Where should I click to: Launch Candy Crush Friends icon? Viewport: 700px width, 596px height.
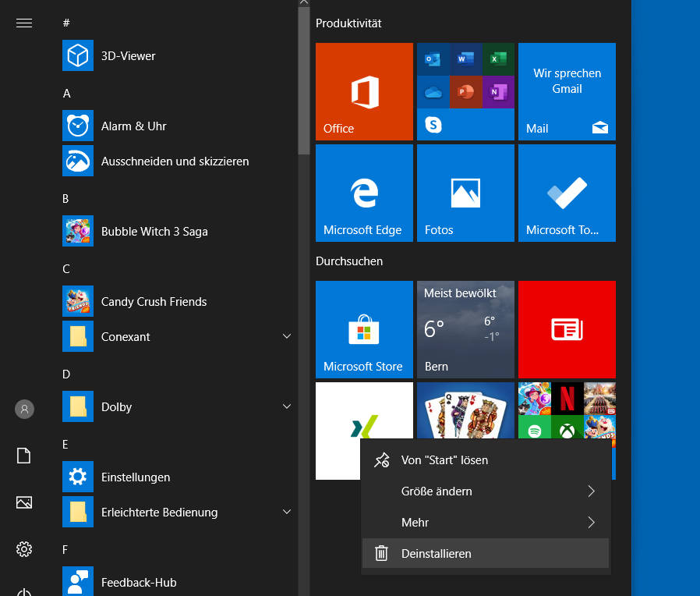(x=78, y=301)
